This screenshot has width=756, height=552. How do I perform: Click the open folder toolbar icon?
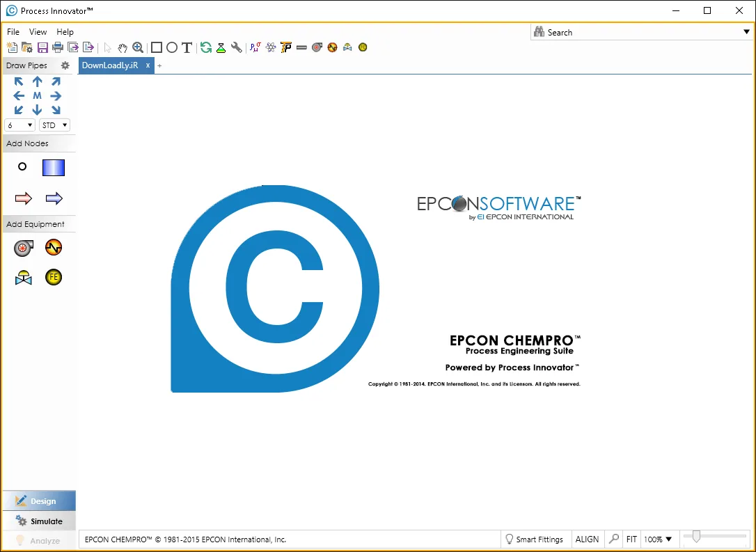click(27, 47)
